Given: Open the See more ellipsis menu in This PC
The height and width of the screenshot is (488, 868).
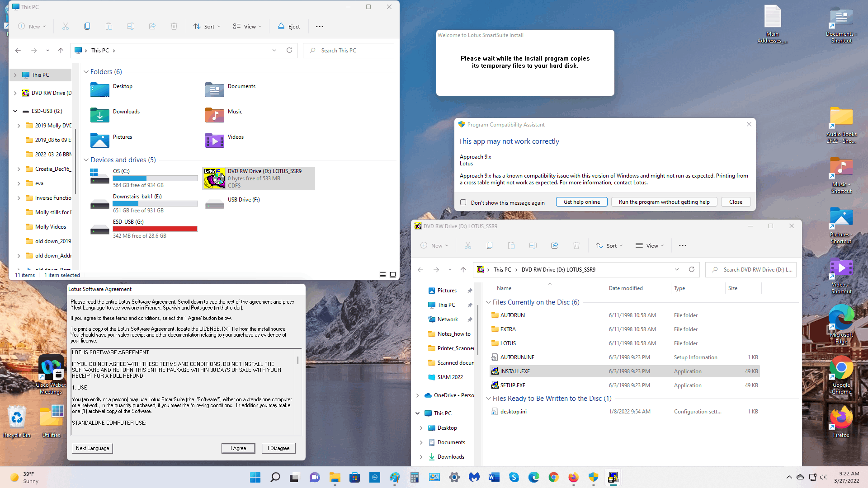Looking at the screenshot, I should [320, 26].
